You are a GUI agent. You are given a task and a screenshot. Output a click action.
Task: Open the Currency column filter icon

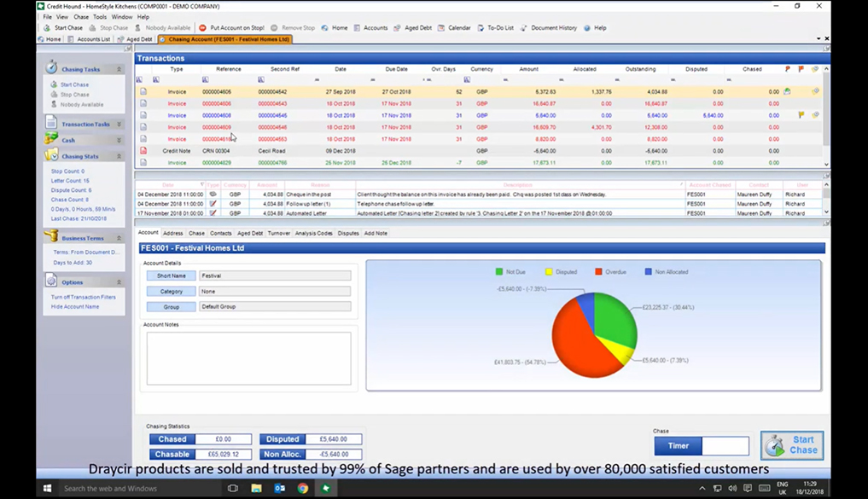pyautogui.click(x=467, y=79)
